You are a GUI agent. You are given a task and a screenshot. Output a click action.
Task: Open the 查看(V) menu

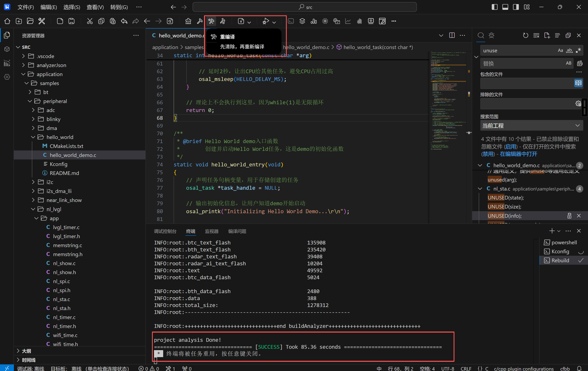[95, 7]
